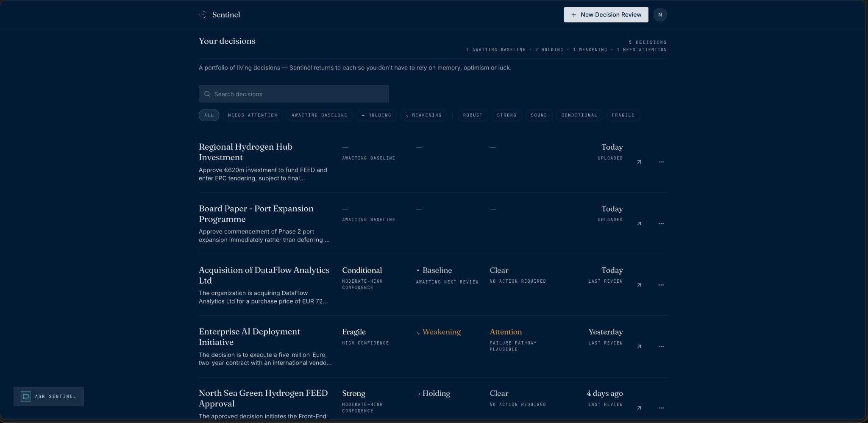The width and height of the screenshot is (868, 423).
Task: Open North Sea Green Hydrogen FEED Approval
Action: click(263, 398)
